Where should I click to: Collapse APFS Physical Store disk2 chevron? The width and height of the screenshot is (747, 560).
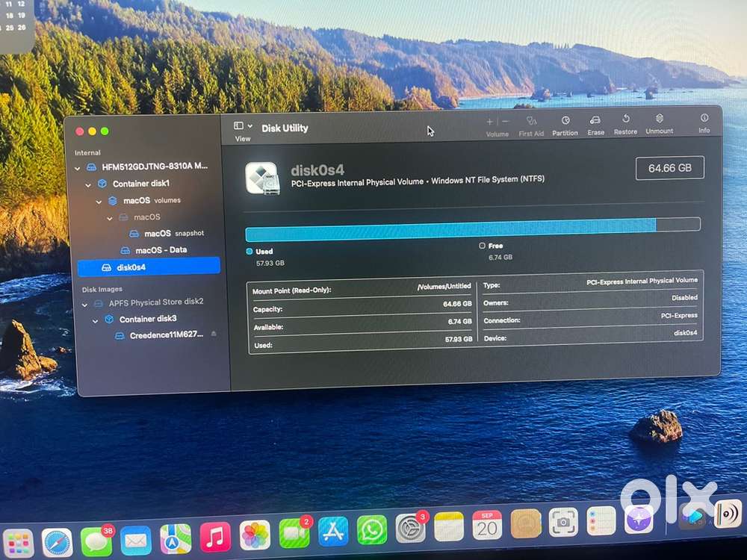[85, 305]
